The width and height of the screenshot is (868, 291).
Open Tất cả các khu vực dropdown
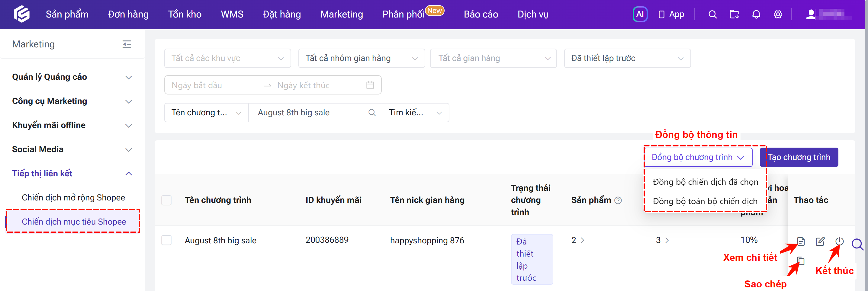(227, 58)
